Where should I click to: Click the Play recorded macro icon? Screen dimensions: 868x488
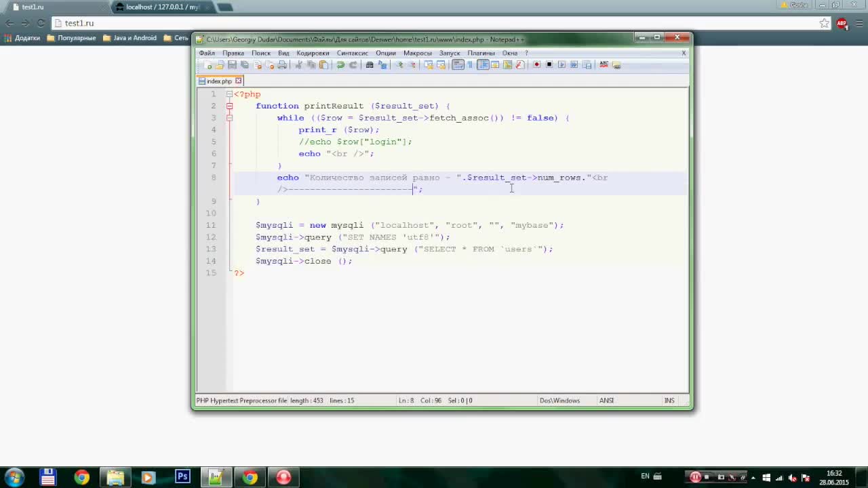pyautogui.click(x=561, y=65)
